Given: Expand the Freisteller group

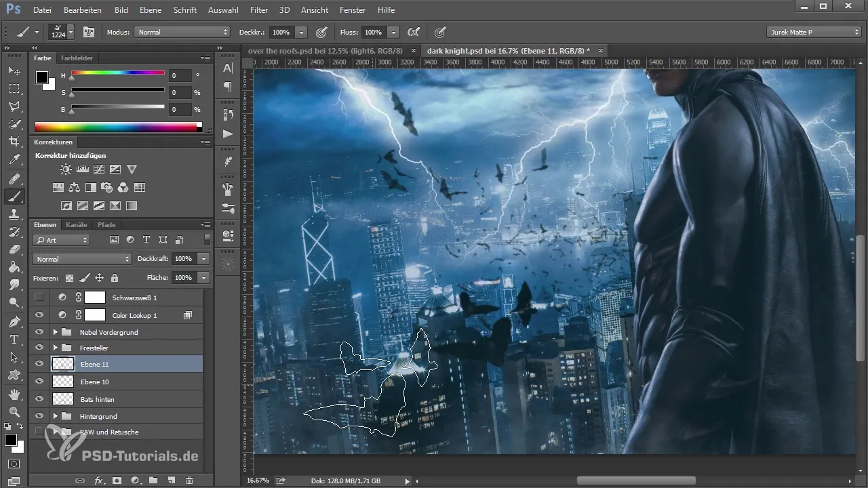Looking at the screenshot, I should (x=55, y=348).
